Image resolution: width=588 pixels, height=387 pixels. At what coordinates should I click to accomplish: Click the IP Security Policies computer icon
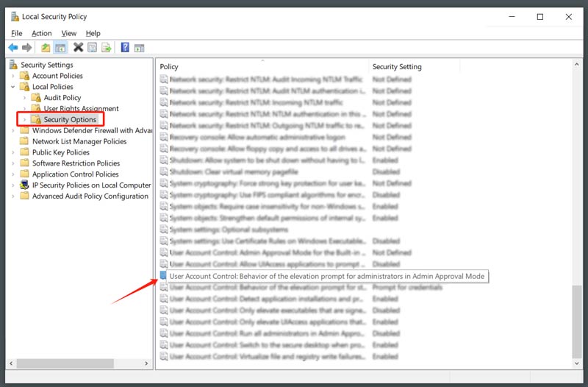[x=25, y=185]
